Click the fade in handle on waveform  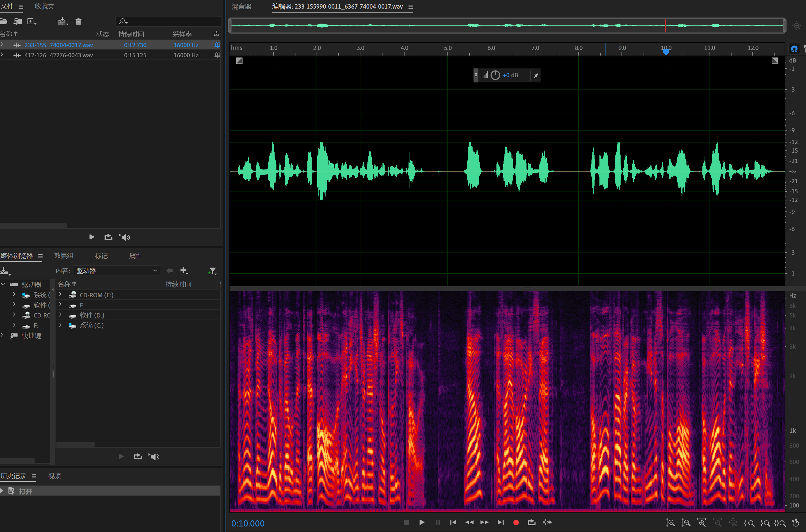pos(239,61)
